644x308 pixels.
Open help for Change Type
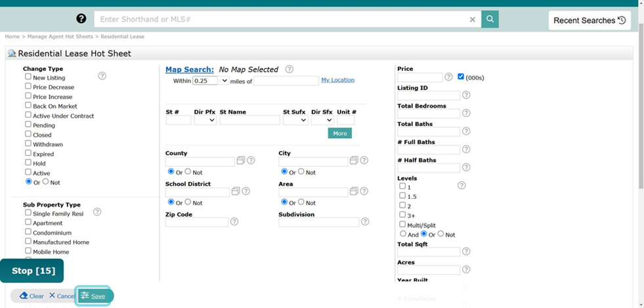coord(102,76)
